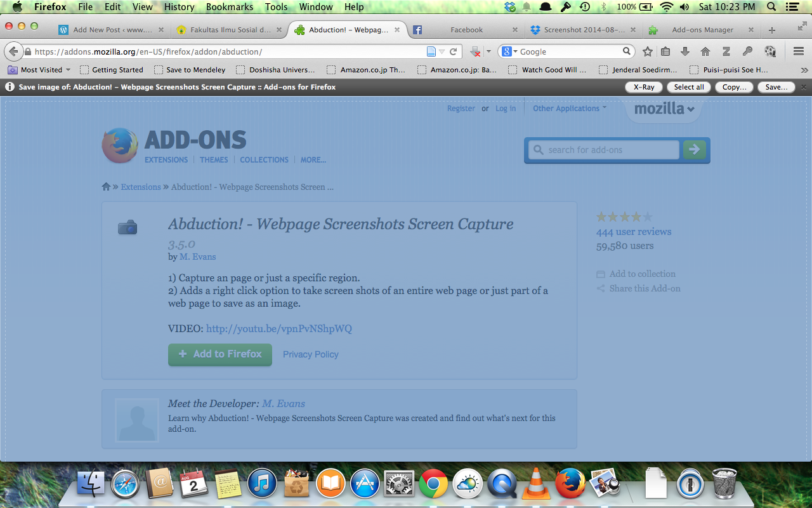The image size is (812, 508).
Task: Click the Z icon in toolbar
Action: point(726,51)
